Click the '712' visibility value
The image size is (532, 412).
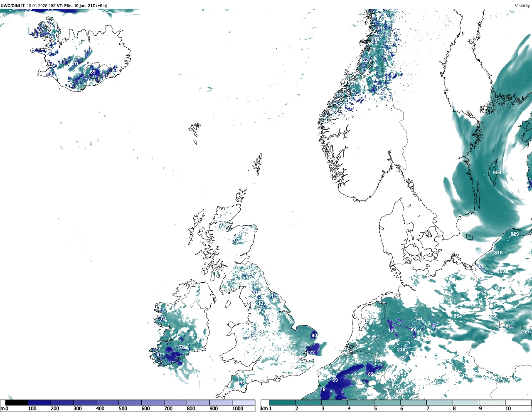click(482, 294)
